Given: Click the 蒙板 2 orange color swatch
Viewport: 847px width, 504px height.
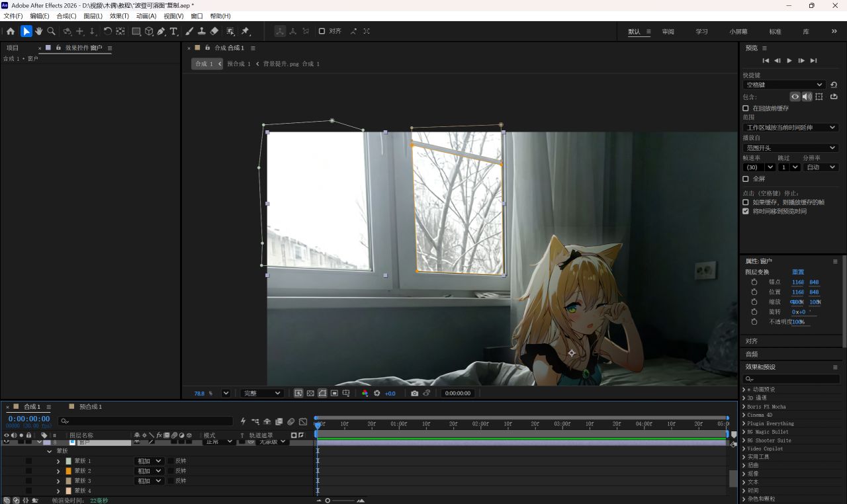Looking at the screenshot, I should click(68, 471).
